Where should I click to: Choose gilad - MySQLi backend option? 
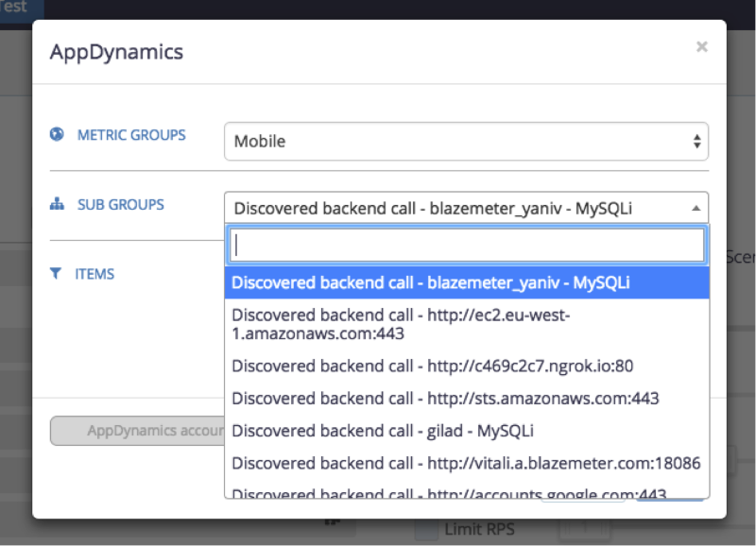click(x=467, y=431)
